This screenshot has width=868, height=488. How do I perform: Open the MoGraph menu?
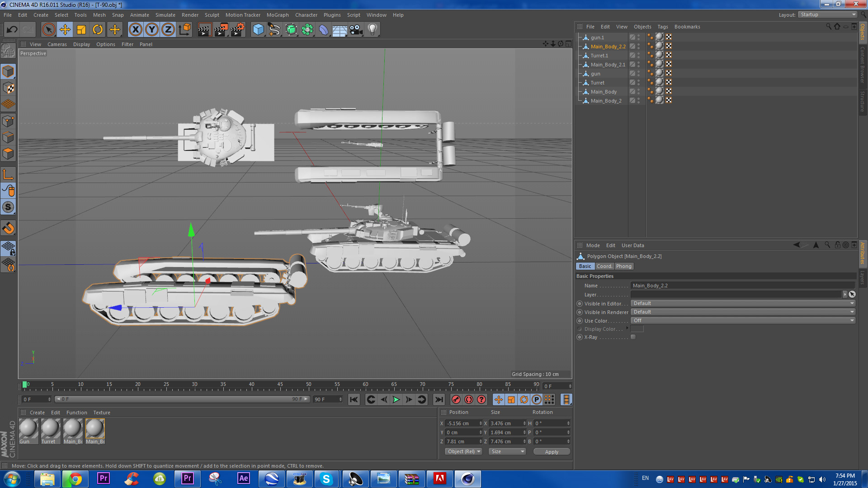(277, 15)
